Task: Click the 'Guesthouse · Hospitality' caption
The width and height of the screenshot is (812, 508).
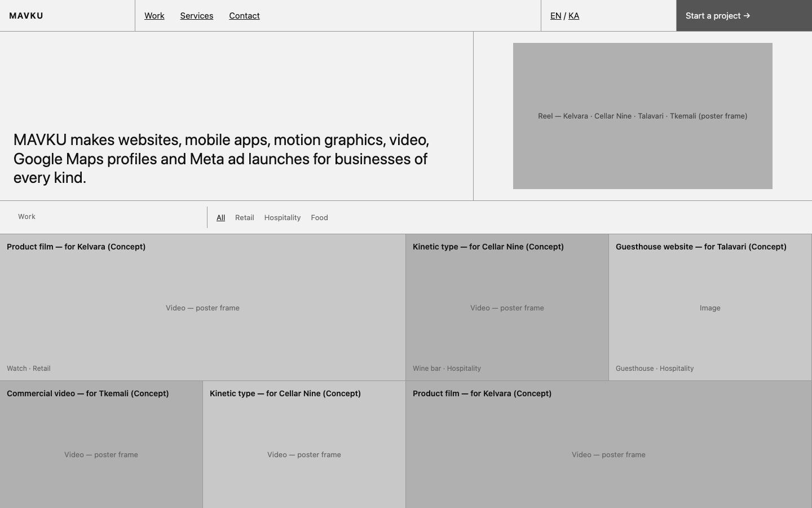Action: pyautogui.click(x=655, y=369)
